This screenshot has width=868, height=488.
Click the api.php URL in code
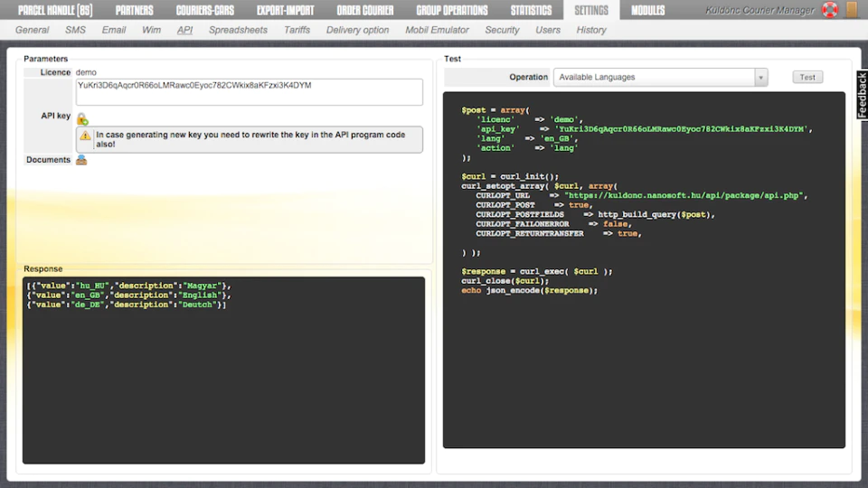click(684, 195)
